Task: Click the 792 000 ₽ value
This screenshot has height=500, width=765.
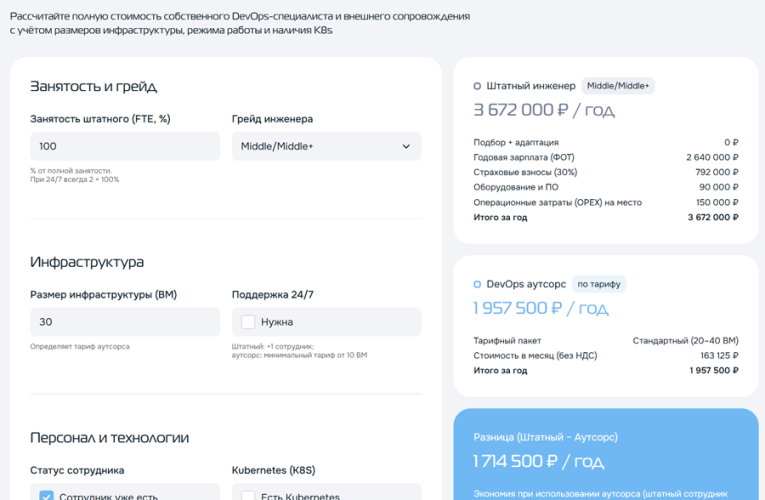Action: tap(717, 172)
